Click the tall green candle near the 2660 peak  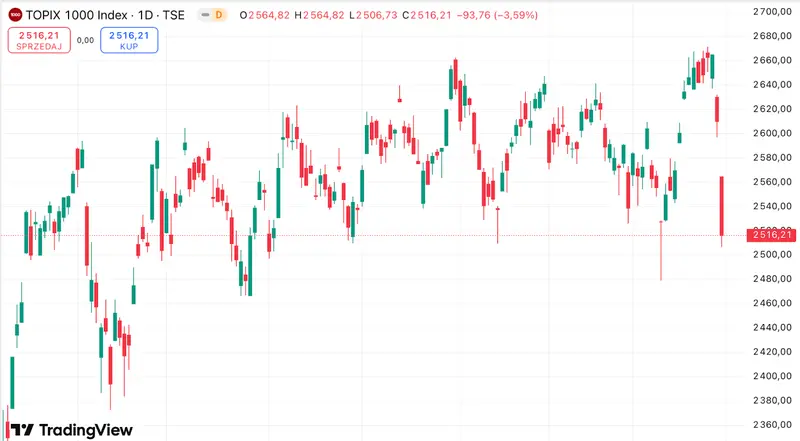point(451,84)
